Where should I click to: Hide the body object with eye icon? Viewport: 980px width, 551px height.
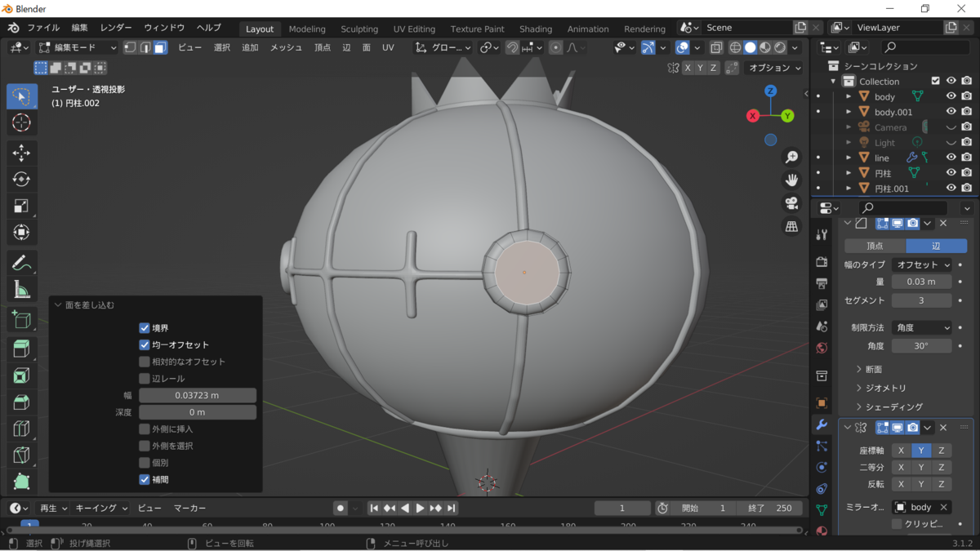click(x=951, y=96)
